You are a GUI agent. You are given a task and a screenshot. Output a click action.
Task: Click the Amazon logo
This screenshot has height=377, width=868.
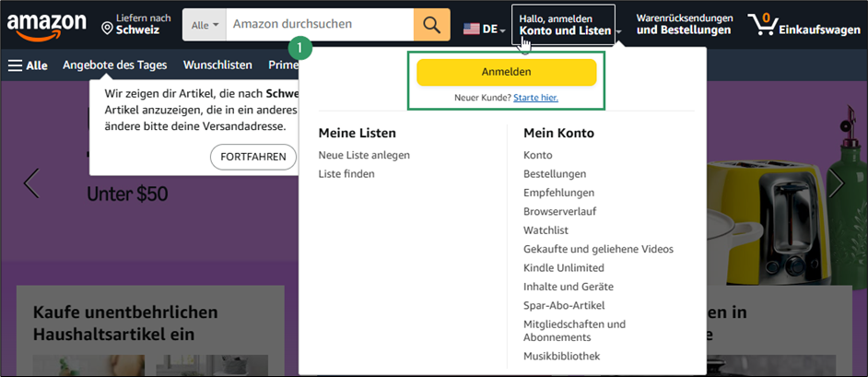(x=46, y=26)
